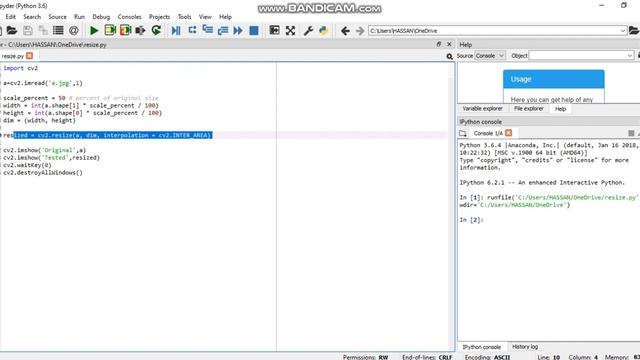Click the debug Step Into icon
Screen dimensions: 640x360
[x=207, y=31]
